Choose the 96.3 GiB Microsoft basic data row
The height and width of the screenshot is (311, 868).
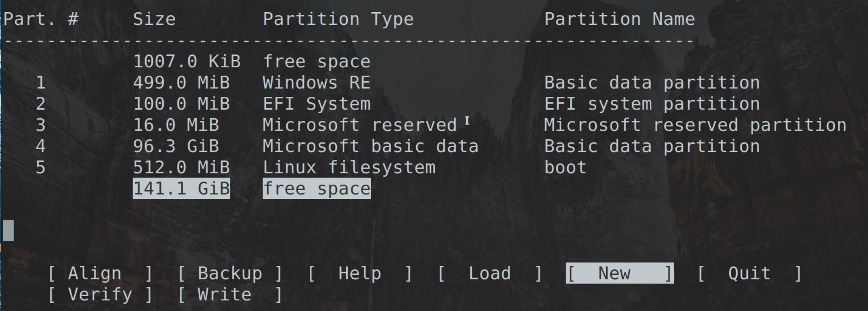pos(370,146)
